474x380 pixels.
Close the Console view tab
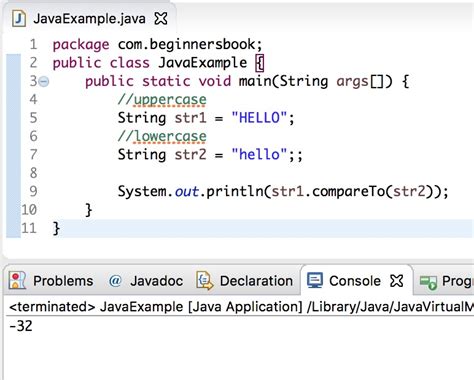tap(397, 281)
